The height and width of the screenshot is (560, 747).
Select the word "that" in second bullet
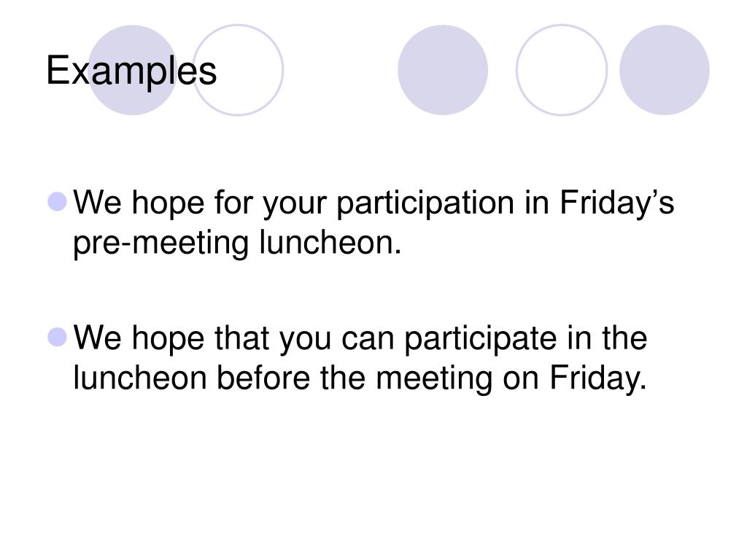[242, 338]
